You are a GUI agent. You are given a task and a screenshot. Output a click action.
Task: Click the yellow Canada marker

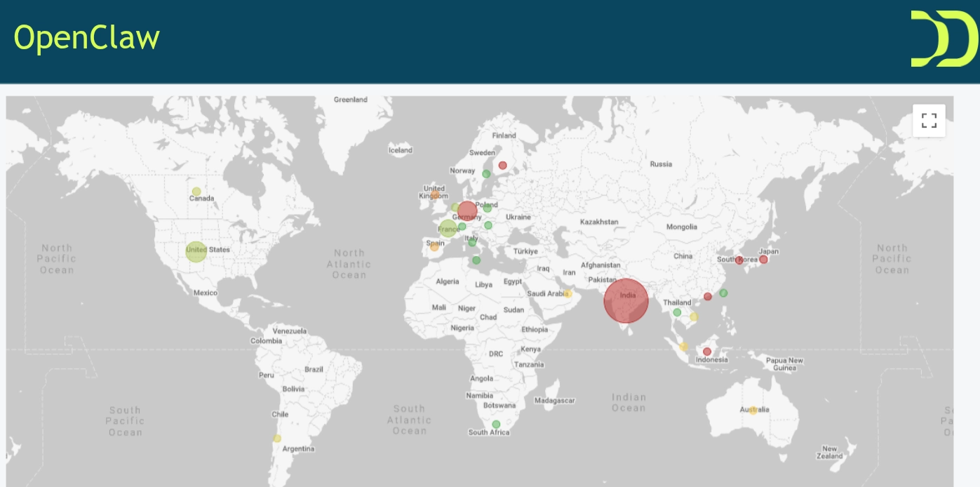tap(198, 191)
